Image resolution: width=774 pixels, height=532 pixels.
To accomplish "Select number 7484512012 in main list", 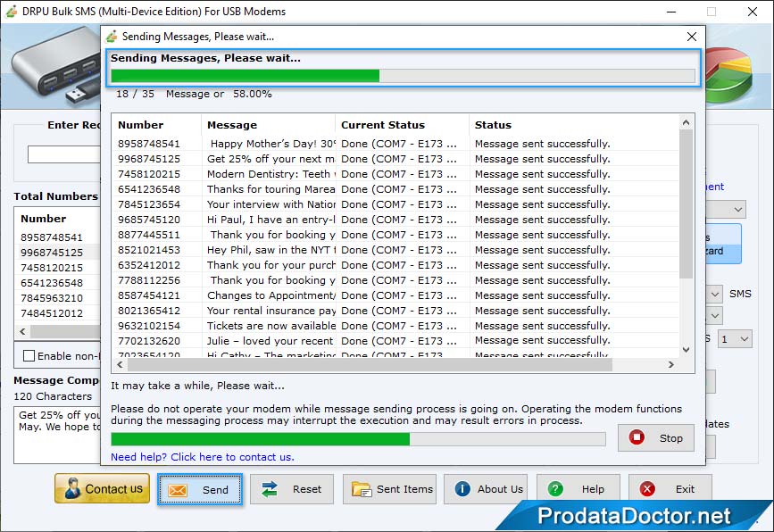I will [x=52, y=313].
